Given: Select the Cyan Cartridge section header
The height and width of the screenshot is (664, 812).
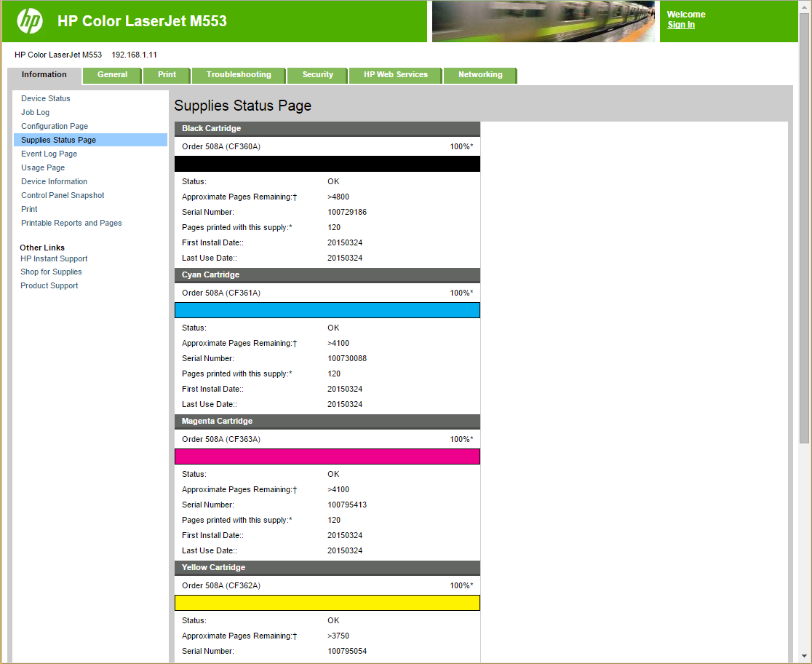Looking at the screenshot, I should point(327,275).
